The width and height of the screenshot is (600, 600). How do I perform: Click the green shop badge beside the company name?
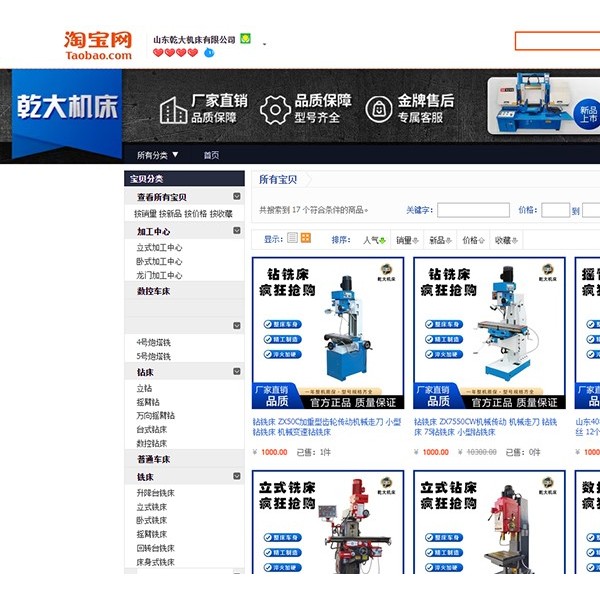click(x=245, y=39)
